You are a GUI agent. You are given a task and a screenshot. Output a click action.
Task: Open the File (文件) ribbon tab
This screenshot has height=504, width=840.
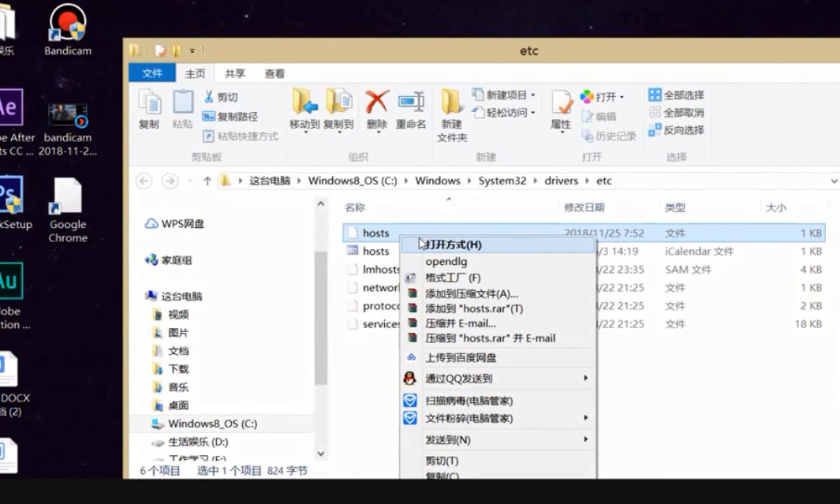click(x=152, y=73)
